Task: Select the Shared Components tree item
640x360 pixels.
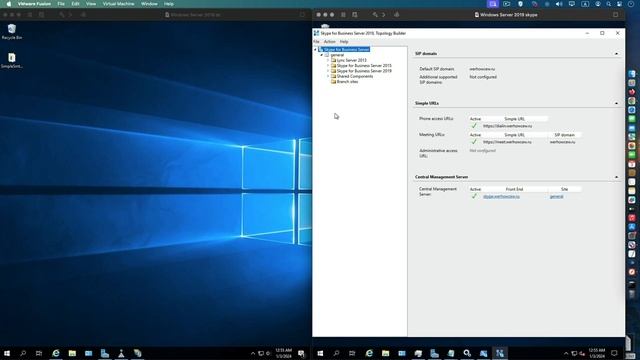Action: (352, 76)
